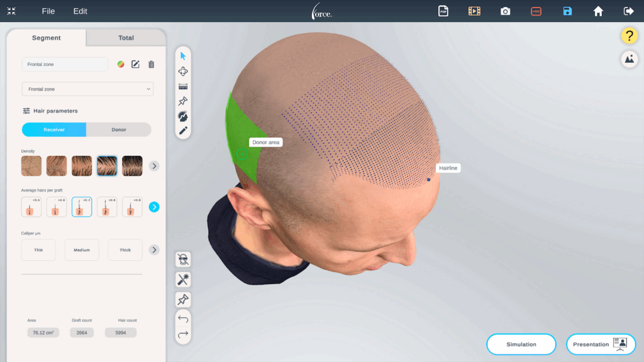This screenshot has width=644, height=362.
Task: Select the pin marker tool
Action: click(183, 101)
